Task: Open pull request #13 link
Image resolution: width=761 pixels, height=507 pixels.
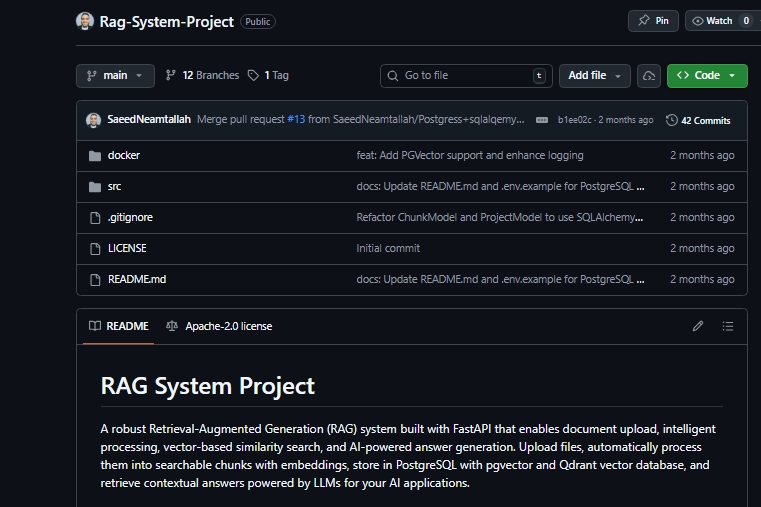Action: click(x=296, y=119)
